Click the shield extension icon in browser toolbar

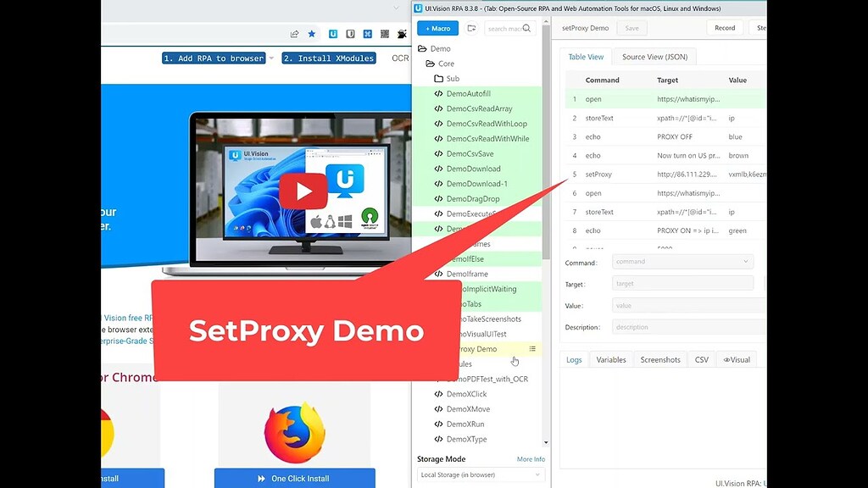(350, 34)
